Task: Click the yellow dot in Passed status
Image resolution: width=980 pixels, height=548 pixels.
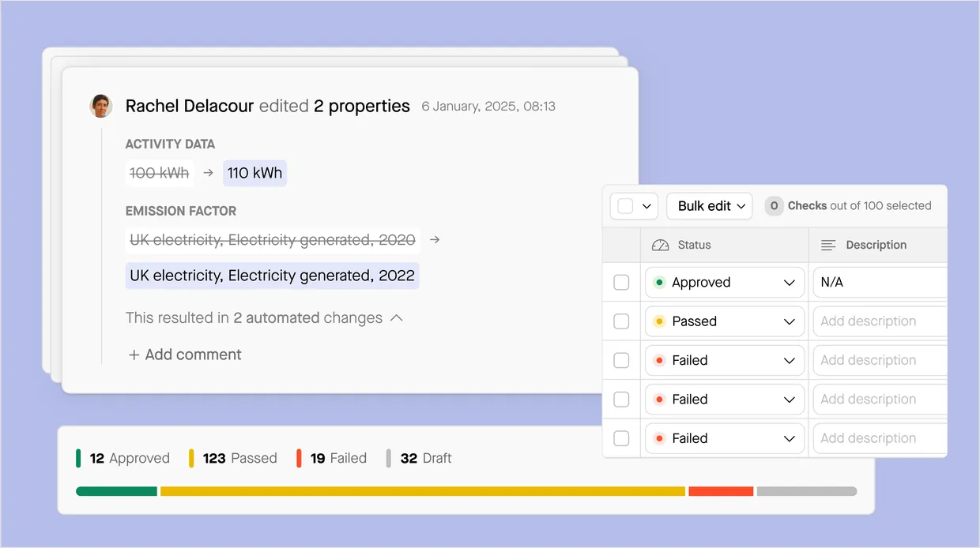Action: [x=659, y=321]
